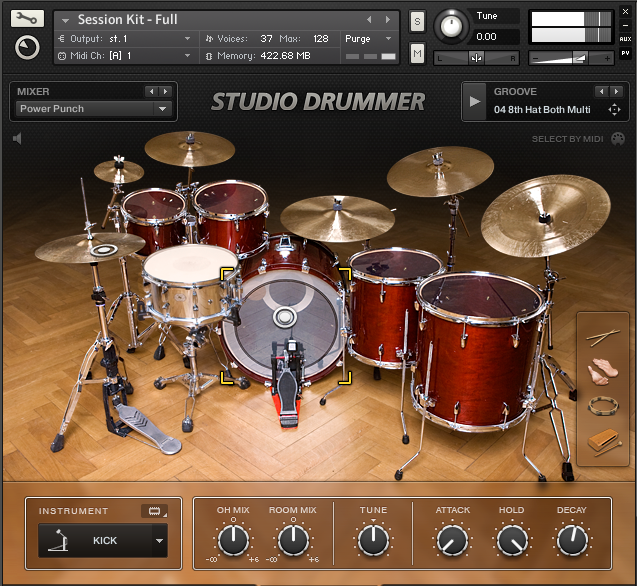
Task: Minimize the instrument with minus button
Action: 625,25
